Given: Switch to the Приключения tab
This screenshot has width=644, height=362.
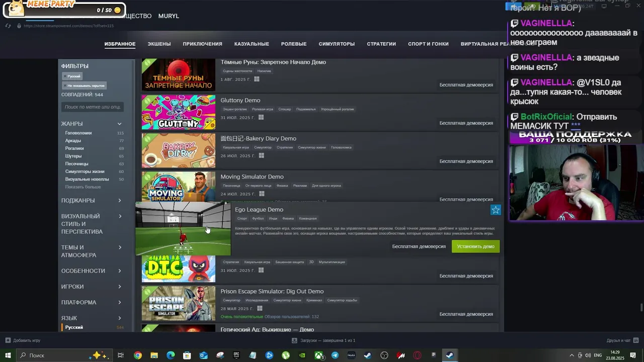Looking at the screenshot, I should coord(202,44).
